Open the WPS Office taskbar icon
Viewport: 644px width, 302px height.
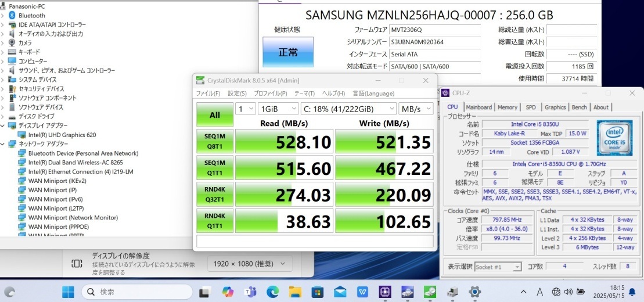click(x=363, y=292)
